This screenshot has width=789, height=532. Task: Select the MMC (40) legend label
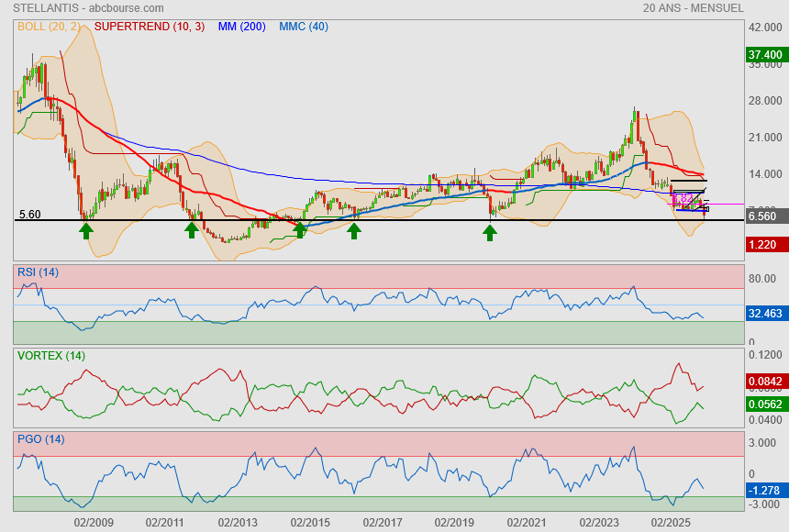tap(303, 27)
